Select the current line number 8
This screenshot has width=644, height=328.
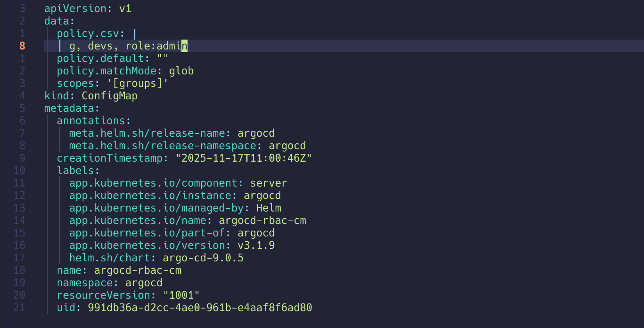[x=22, y=46]
